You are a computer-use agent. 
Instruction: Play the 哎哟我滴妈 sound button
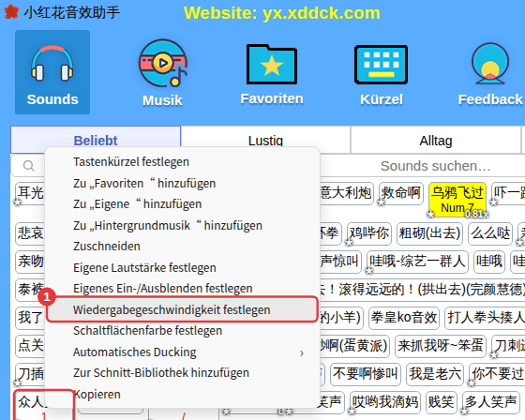pyautogui.click(x=385, y=401)
